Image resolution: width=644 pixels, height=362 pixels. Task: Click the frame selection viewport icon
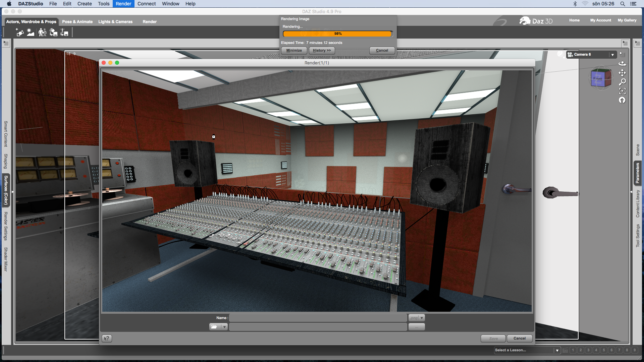point(622,91)
